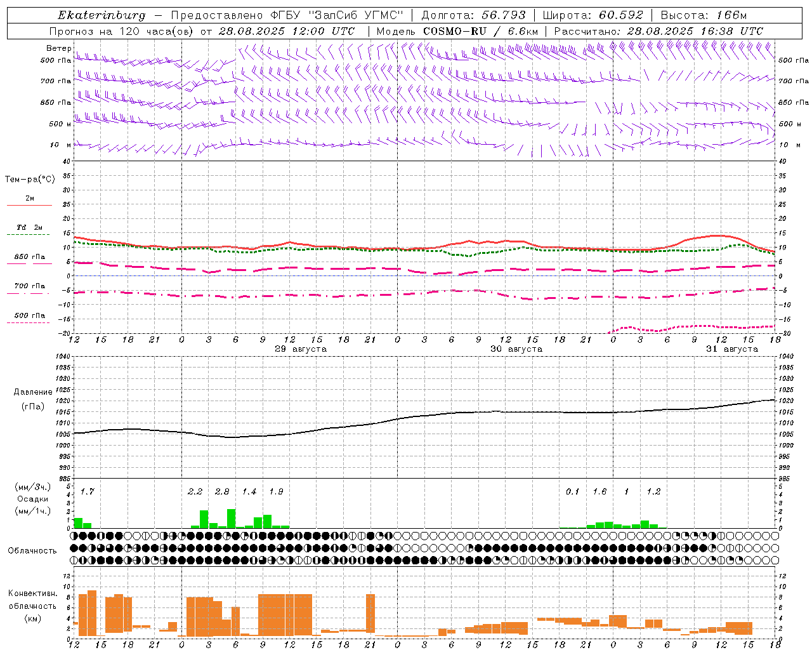Click the (мм/3ч.) precipitation unit label
The height and width of the screenshot is (650, 812).
coord(32,487)
